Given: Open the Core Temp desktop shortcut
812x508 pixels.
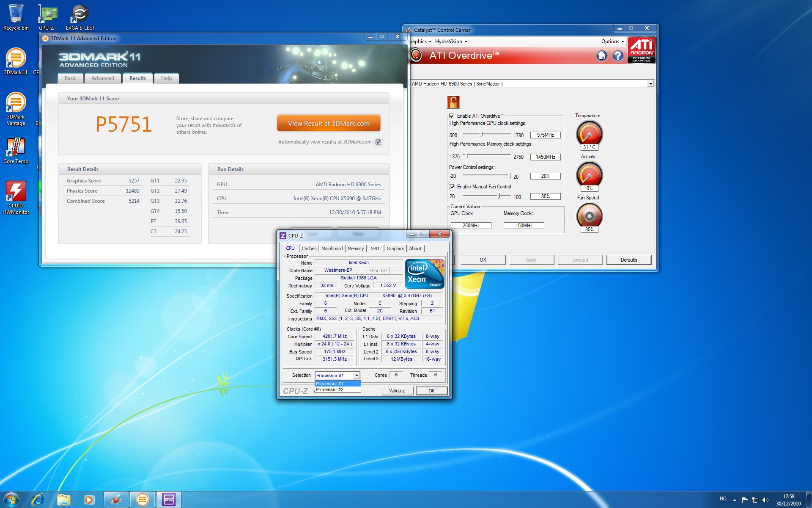Looking at the screenshot, I should pos(16,150).
